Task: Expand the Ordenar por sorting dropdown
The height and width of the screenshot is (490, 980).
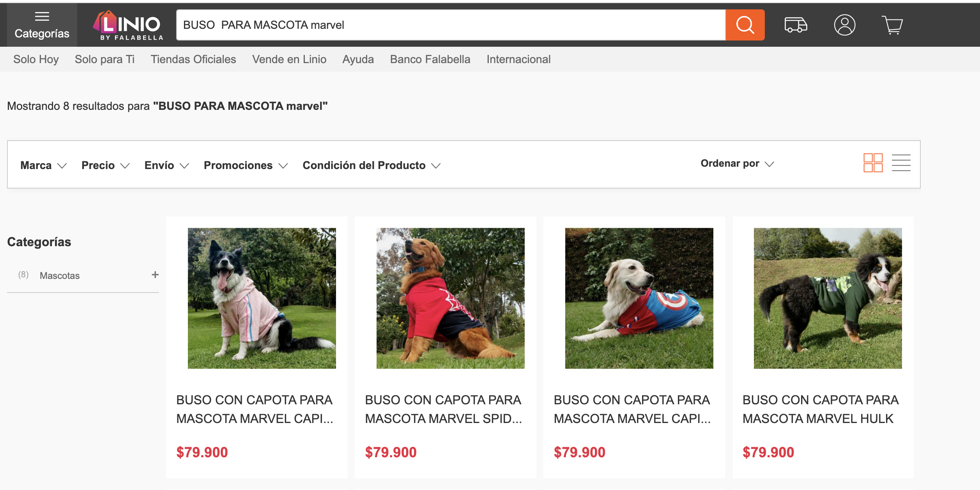Action: (x=737, y=164)
